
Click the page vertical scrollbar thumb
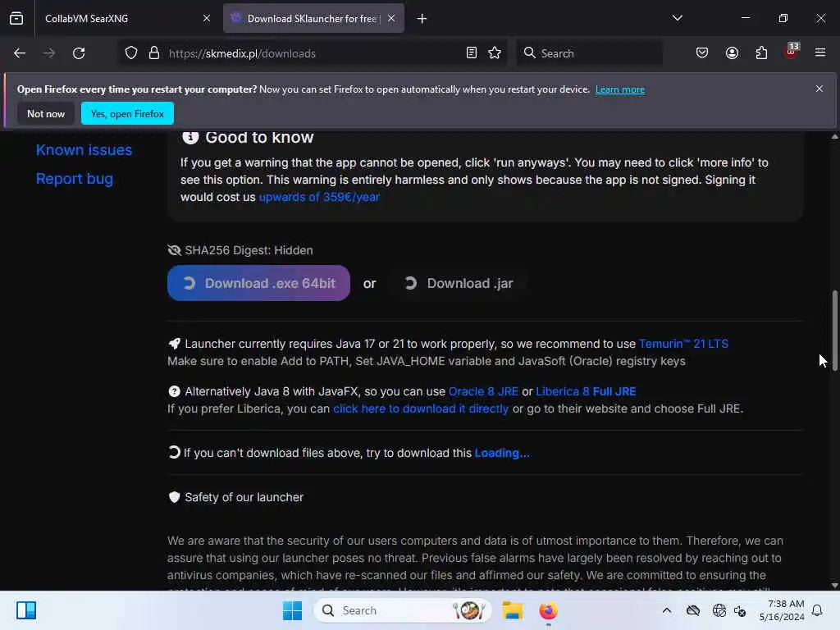[x=834, y=330]
